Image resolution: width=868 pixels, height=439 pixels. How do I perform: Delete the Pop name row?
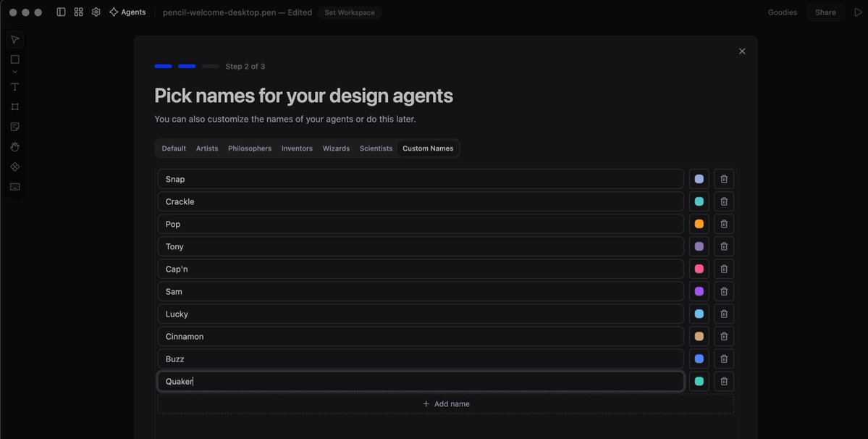pos(724,224)
